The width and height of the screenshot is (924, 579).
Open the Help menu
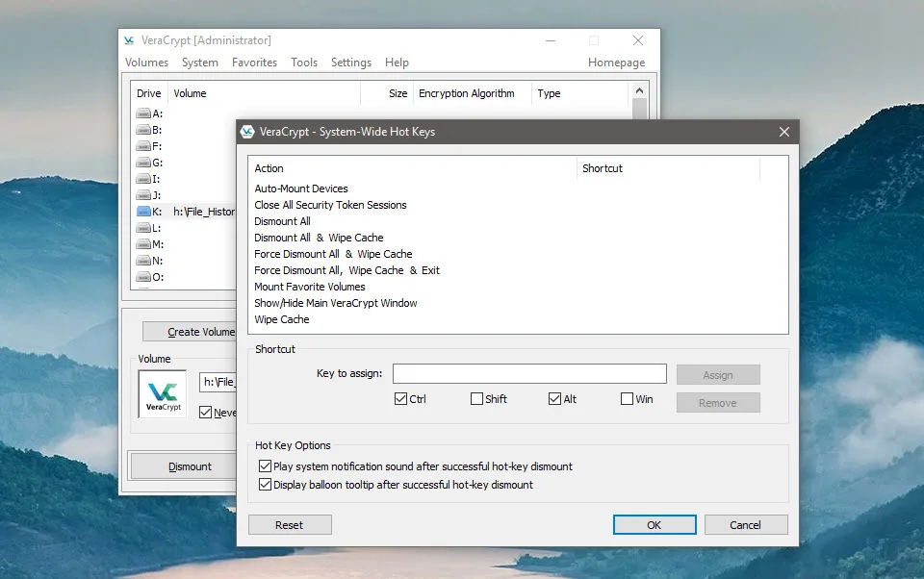397,63
